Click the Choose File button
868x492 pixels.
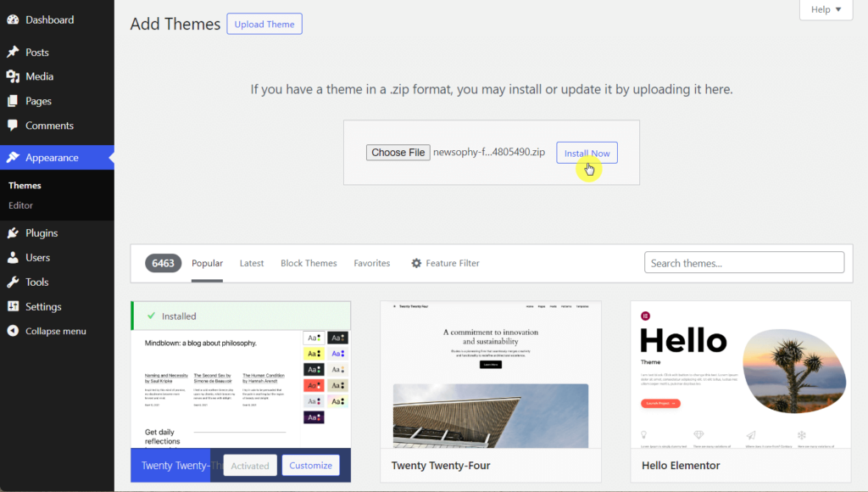398,153
